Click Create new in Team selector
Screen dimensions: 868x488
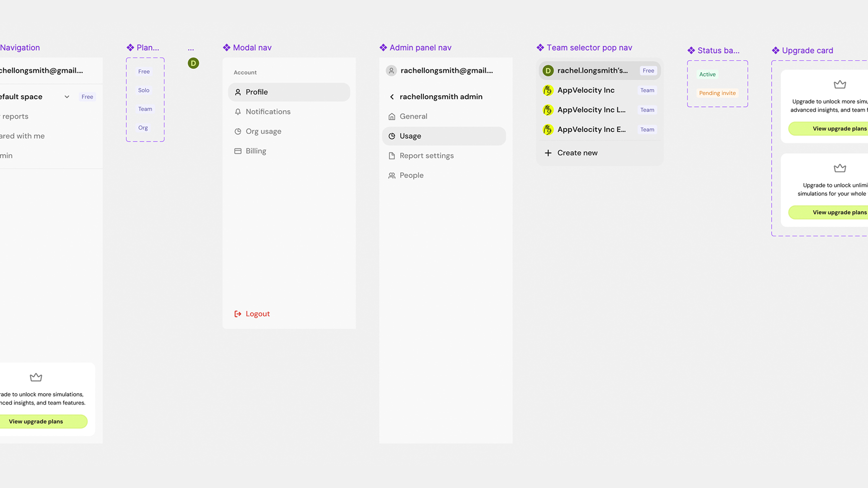tap(599, 153)
